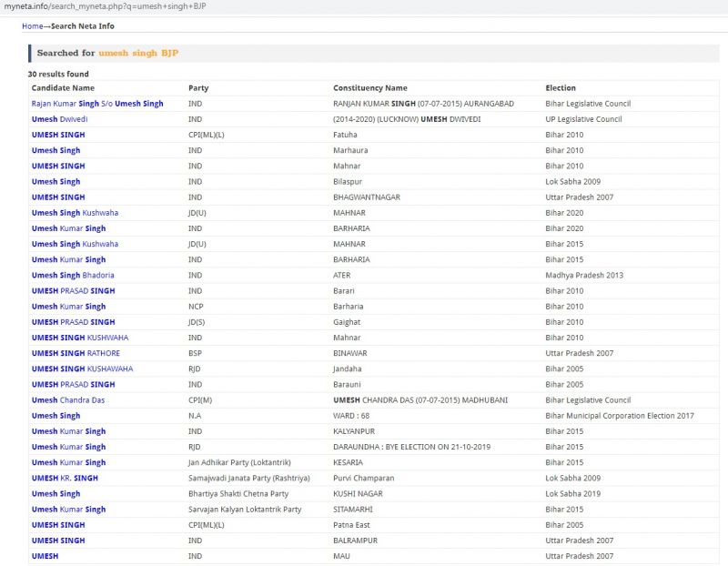Viewport: 728px width, 566px height.
Task: View the Umesh Singh Bhadoria candidate page
Action: click(x=73, y=276)
